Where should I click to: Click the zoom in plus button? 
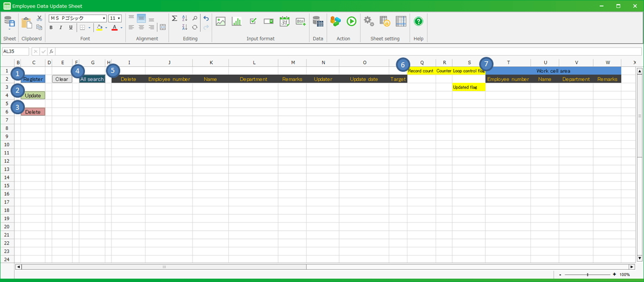coord(614,275)
